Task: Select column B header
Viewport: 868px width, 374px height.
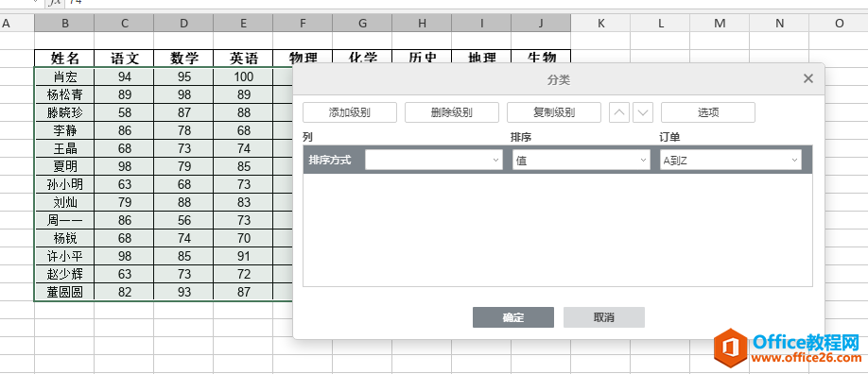Action: click(x=64, y=24)
